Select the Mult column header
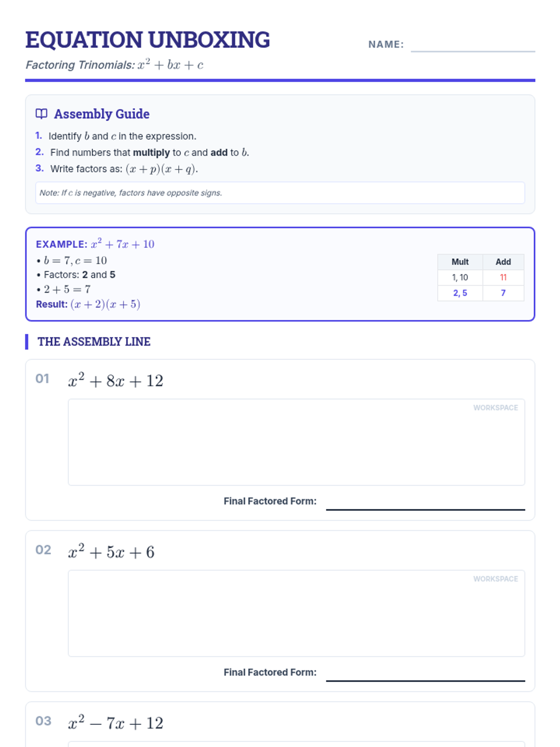Viewport: 560px width, 747px height. (x=460, y=262)
